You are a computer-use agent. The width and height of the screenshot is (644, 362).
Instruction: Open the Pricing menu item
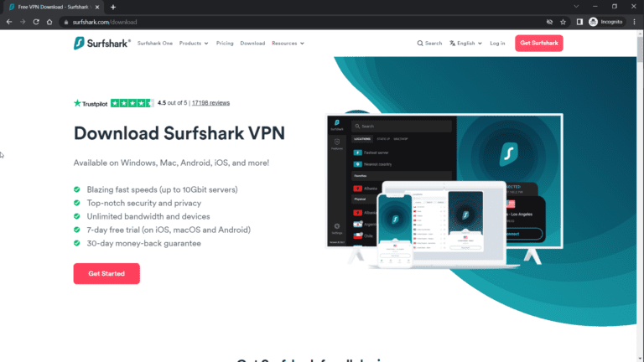point(225,43)
